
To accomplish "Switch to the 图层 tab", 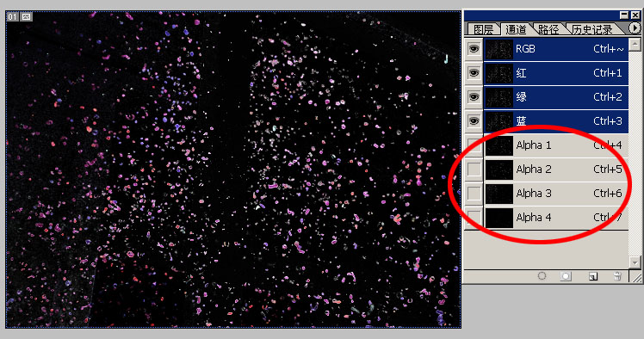I will [x=483, y=29].
